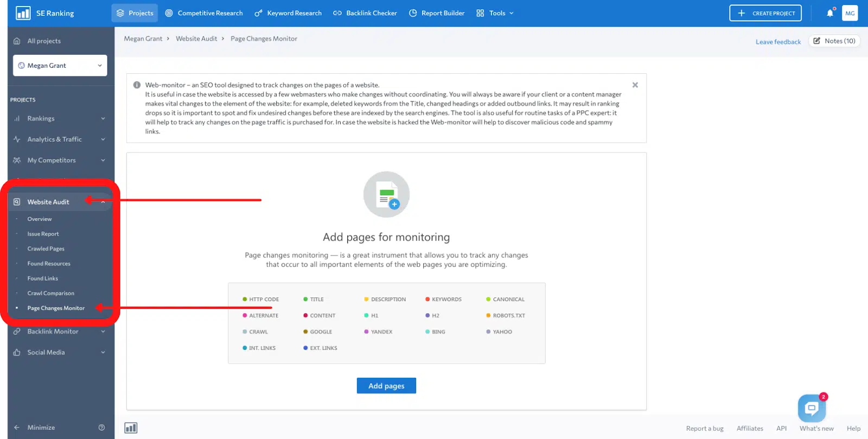868x439 pixels.
Task: Click the SE Ranking logo icon
Action: pos(23,13)
